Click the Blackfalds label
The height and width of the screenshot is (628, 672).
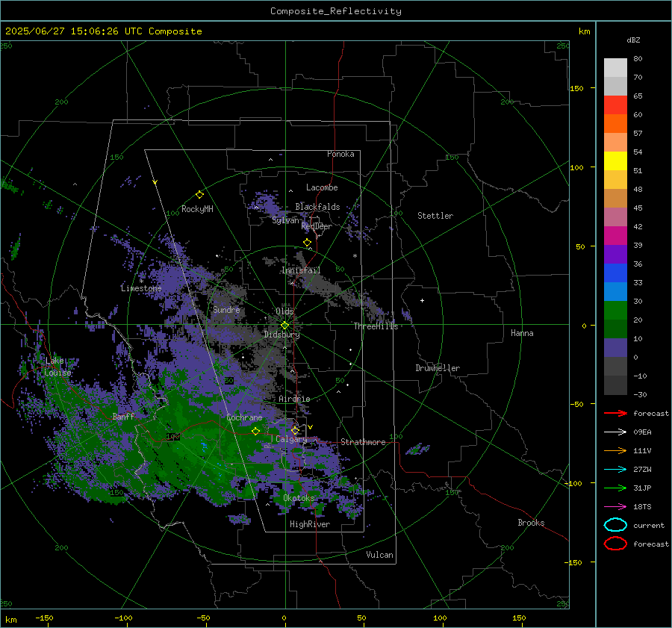click(317, 207)
